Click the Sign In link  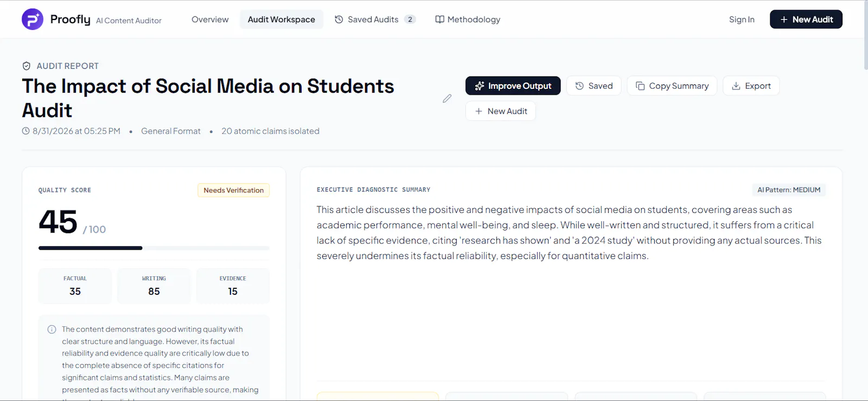point(742,20)
